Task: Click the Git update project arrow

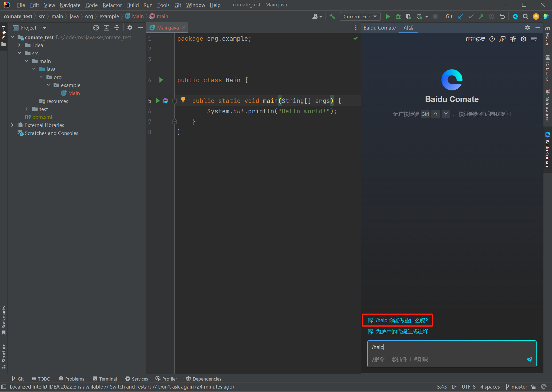Action: tap(460, 16)
